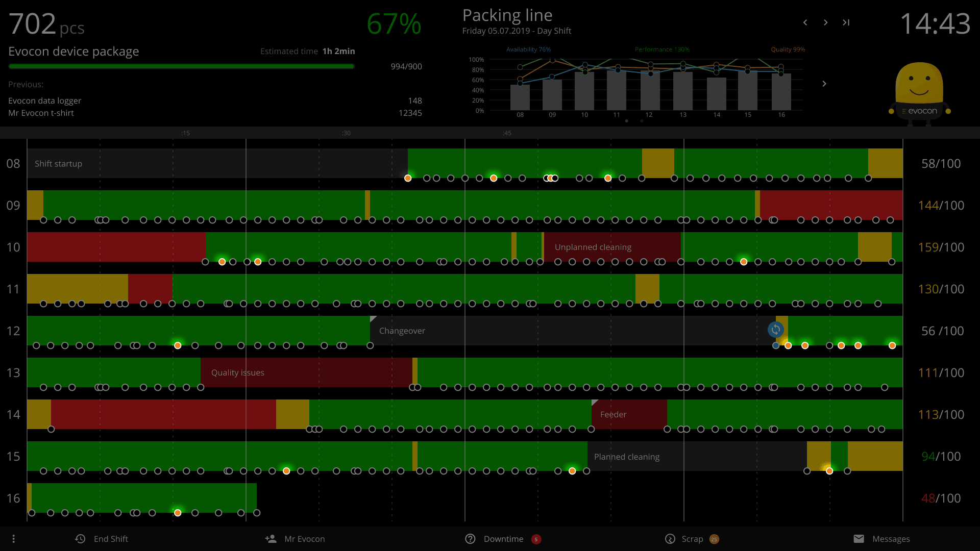Image resolution: width=980 pixels, height=551 pixels.
Task: Select the Shift startup block
Action: [x=217, y=163]
